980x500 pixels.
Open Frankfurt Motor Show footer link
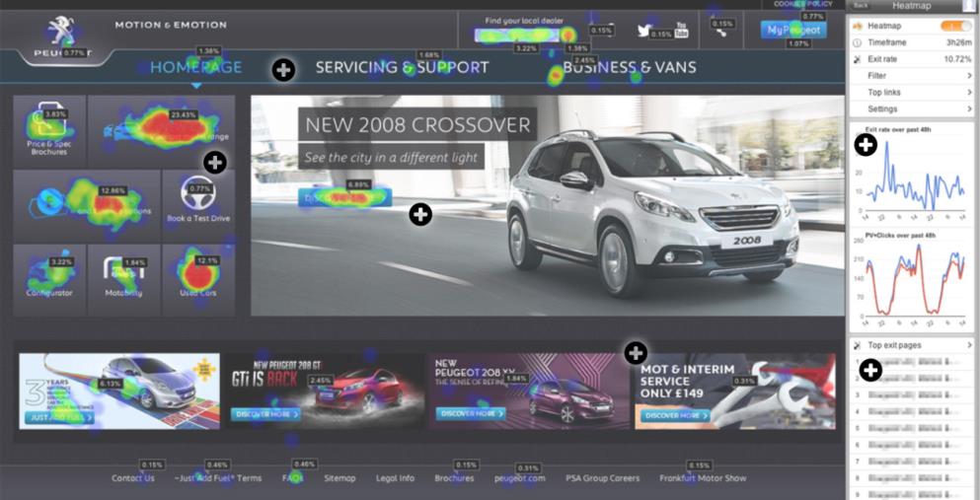click(x=703, y=478)
